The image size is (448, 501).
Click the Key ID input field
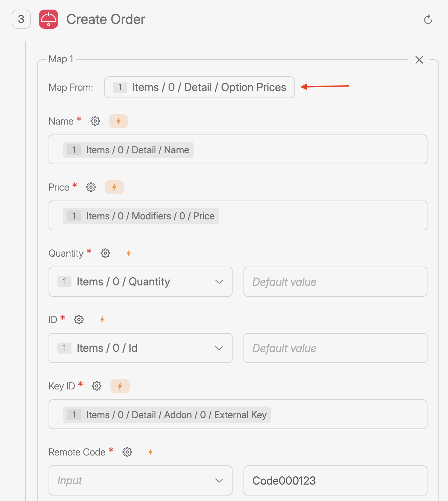tap(238, 414)
